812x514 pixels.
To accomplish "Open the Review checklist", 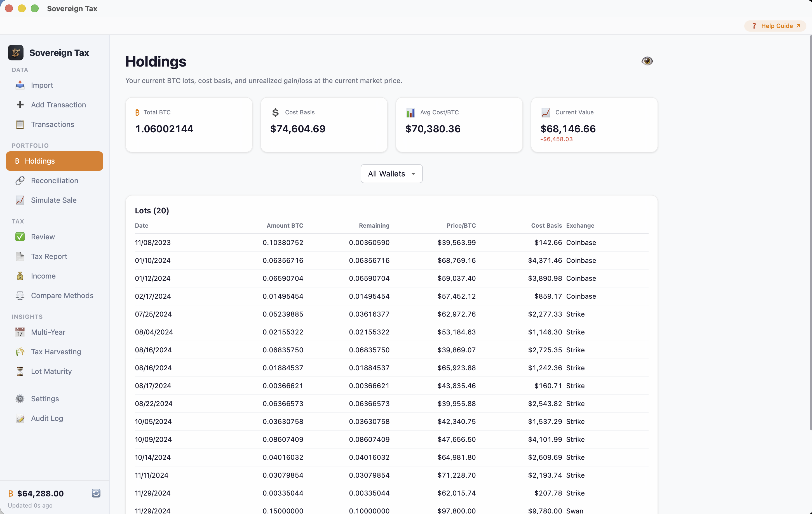I will 43,237.
